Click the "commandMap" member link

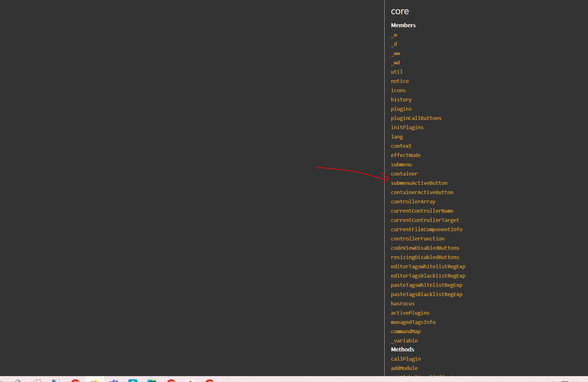(x=406, y=331)
